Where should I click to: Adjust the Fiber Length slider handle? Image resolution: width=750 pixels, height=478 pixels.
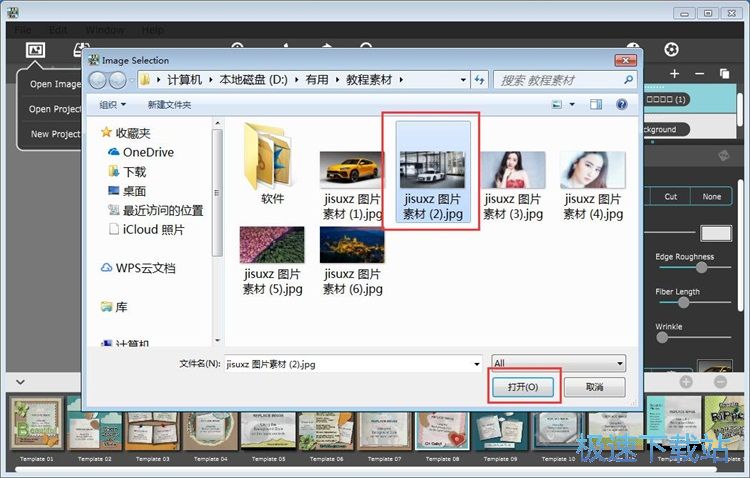tap(684, 302)
